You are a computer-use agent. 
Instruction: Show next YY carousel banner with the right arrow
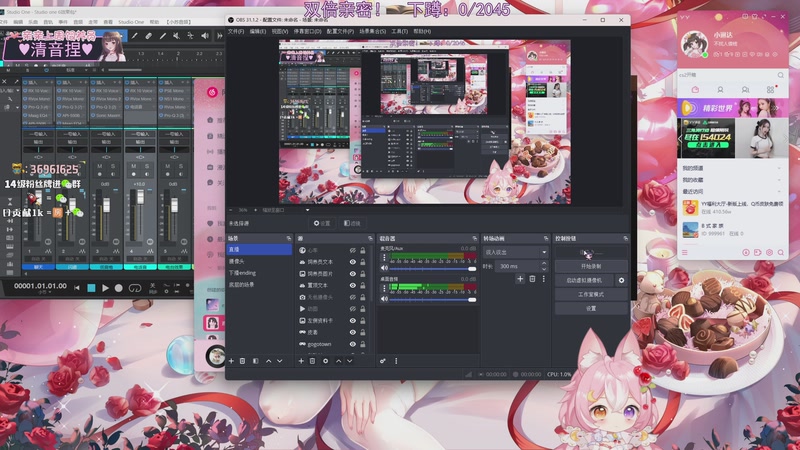784,138
